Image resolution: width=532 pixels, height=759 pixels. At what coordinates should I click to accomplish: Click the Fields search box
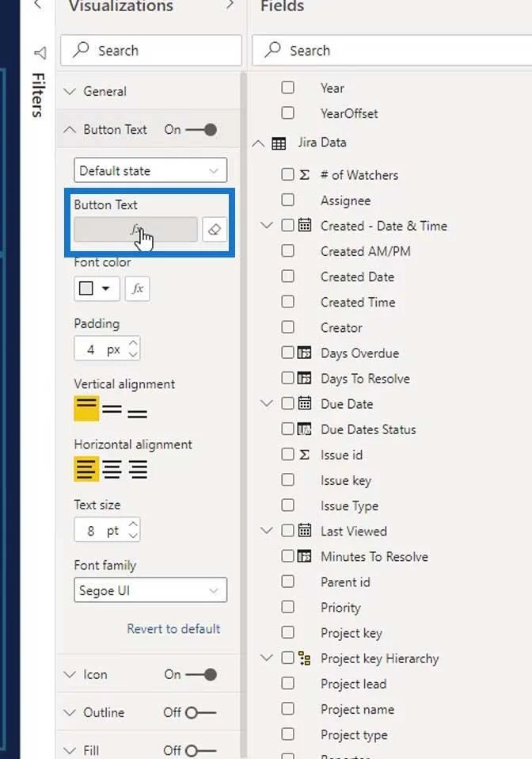pos(392,51)
